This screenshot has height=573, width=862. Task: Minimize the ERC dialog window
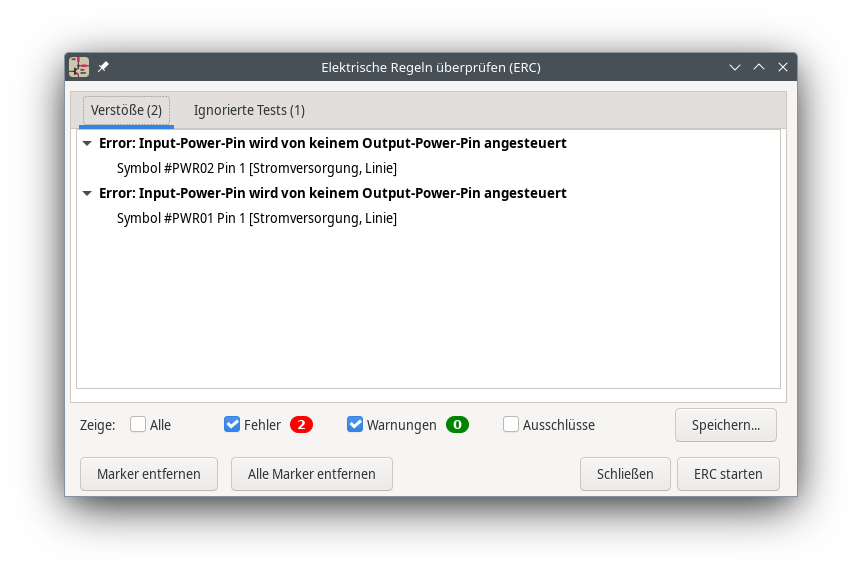click(735, 67)
